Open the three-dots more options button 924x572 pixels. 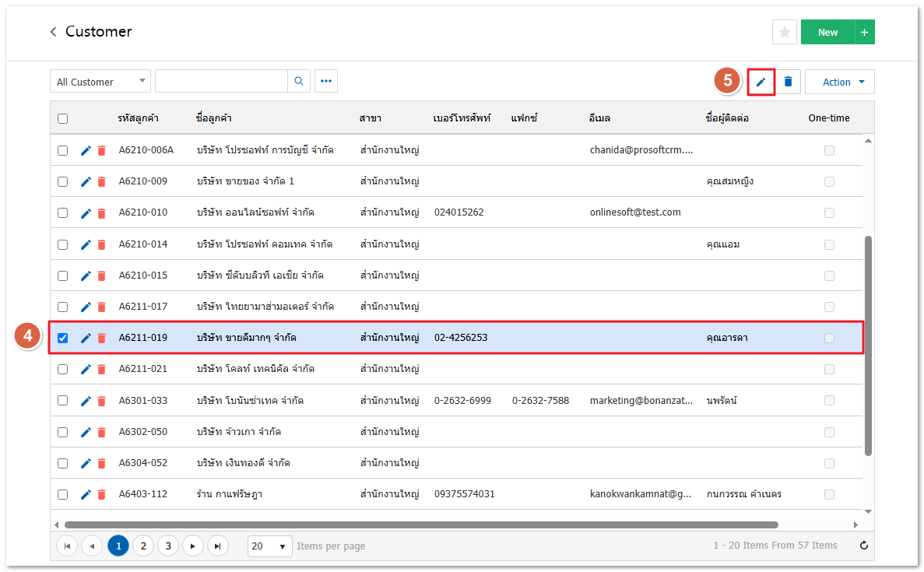(x=326, y=82)
